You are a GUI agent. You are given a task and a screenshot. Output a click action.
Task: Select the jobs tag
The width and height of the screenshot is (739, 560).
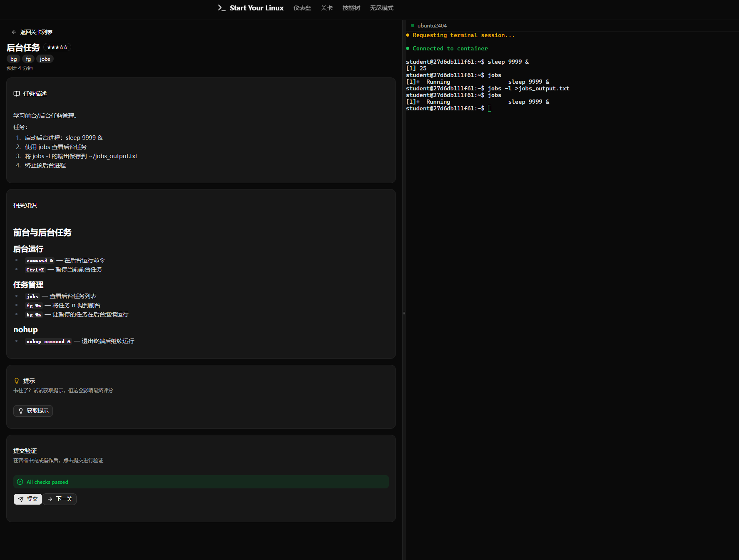(x=45, y=59)
